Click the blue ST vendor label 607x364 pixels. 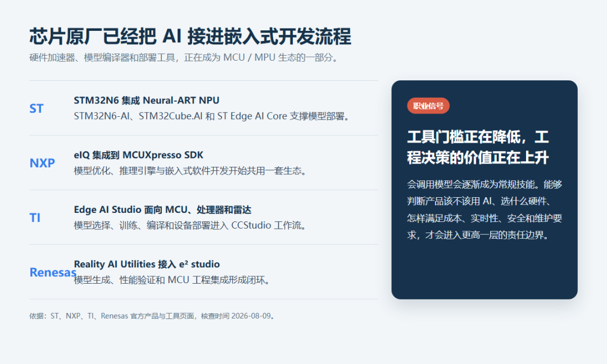(x=37, y=108)
